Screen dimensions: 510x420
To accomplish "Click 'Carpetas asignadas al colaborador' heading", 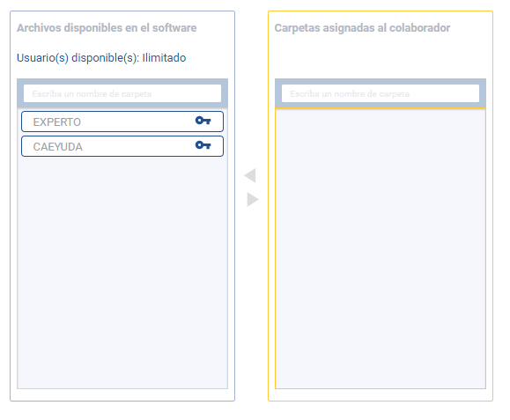I will [362, 28].
